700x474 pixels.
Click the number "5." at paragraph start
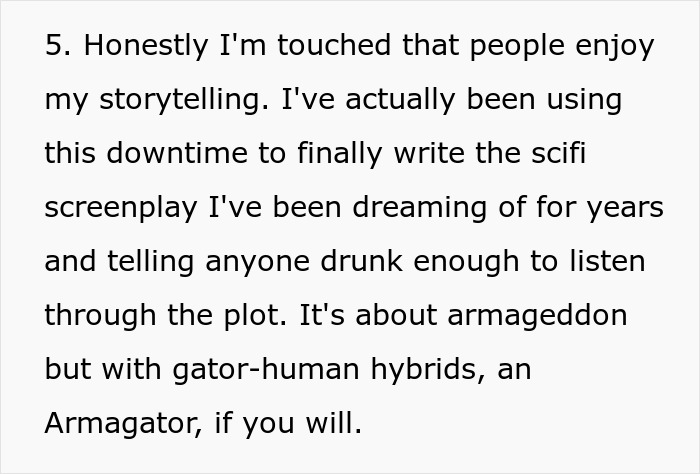click(56, 47)
